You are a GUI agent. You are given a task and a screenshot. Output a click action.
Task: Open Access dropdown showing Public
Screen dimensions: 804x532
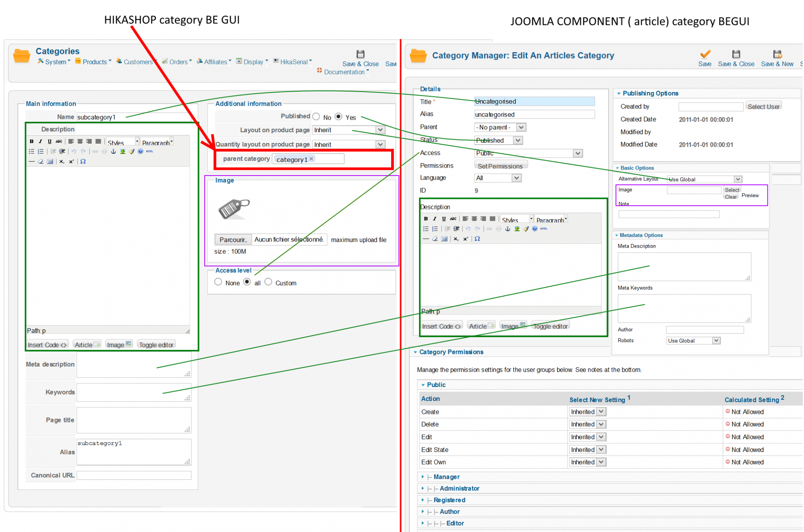pos(529,153)
